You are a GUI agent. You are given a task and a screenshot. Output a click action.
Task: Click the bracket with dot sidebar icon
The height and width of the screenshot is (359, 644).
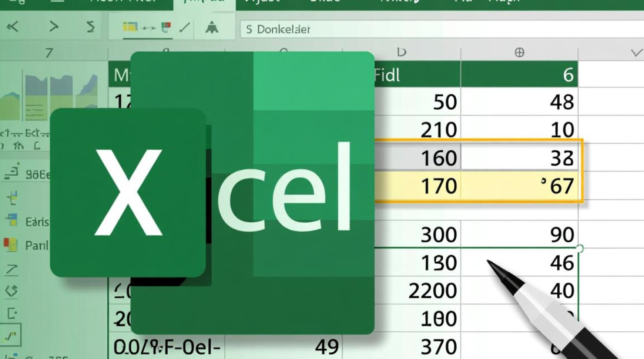point(11,314)
